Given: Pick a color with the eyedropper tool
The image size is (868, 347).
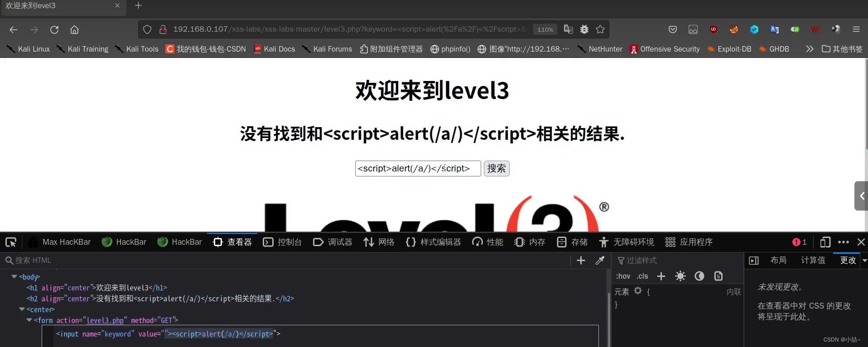Looking at the screenshot, I should (600, 261).
